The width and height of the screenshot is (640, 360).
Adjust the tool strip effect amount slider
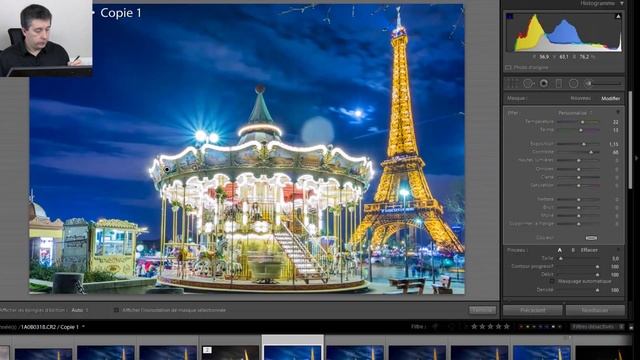605,84
